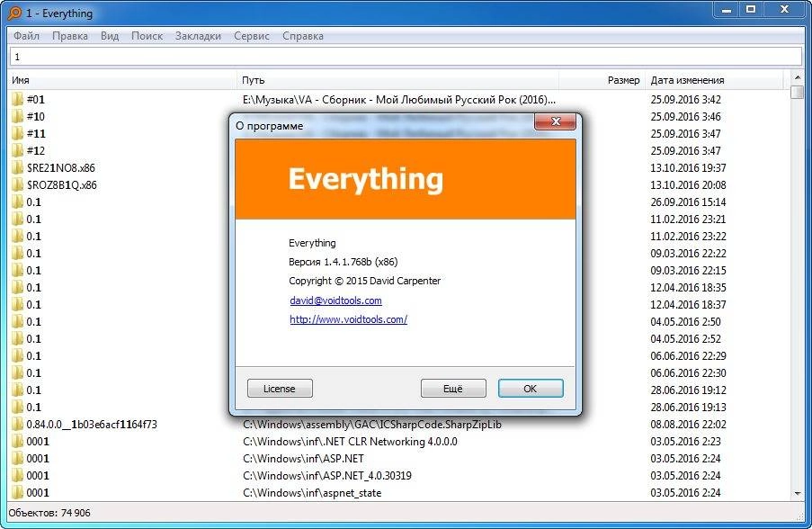Select the 0.1 folder icon dated 04.05.2016 2:50

tap(18, 321)
